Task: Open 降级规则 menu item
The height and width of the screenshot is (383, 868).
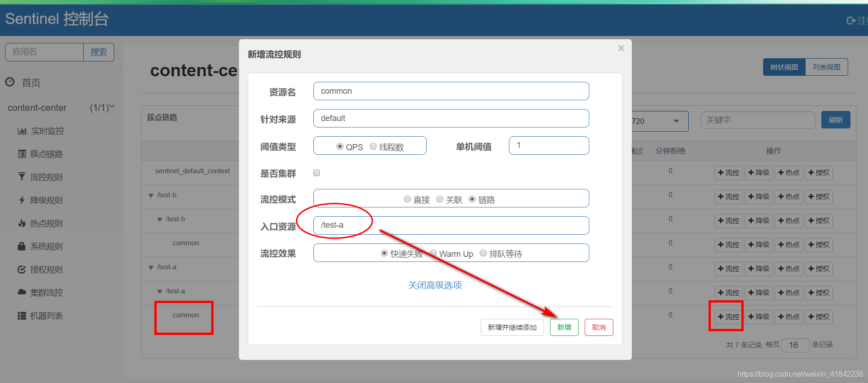Action: [46, 201]
